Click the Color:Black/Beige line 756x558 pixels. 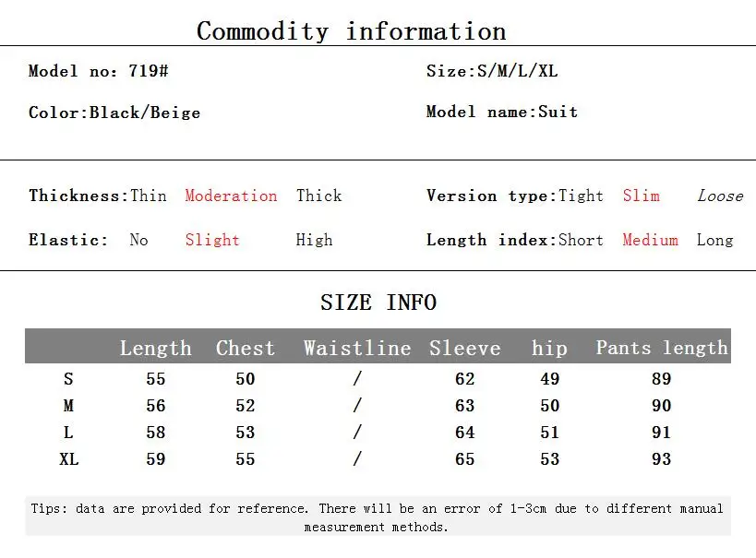pyautogui.click(x=114, y=113)
